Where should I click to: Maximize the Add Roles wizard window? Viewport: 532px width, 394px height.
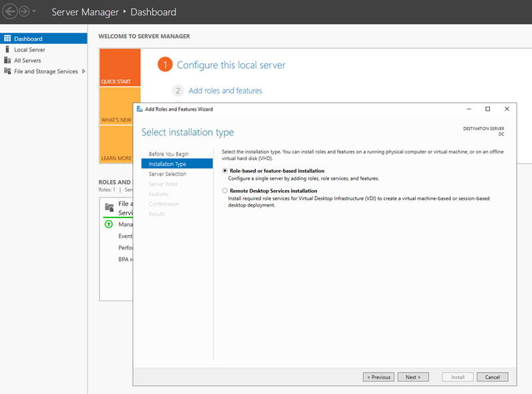[x=487, y=109]
